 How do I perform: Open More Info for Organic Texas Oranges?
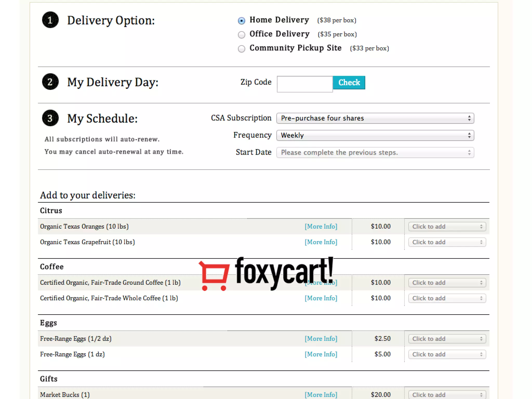(321, 227)
